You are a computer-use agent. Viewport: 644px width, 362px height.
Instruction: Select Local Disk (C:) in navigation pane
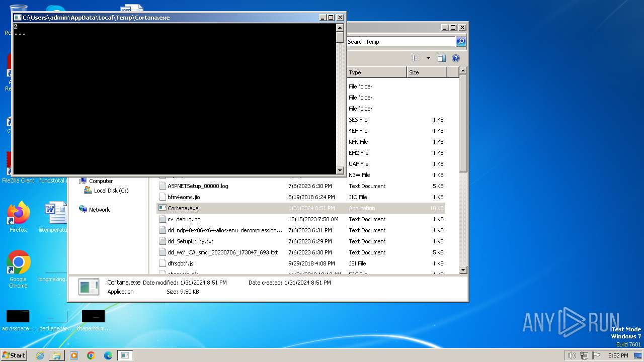coord(111,191)
